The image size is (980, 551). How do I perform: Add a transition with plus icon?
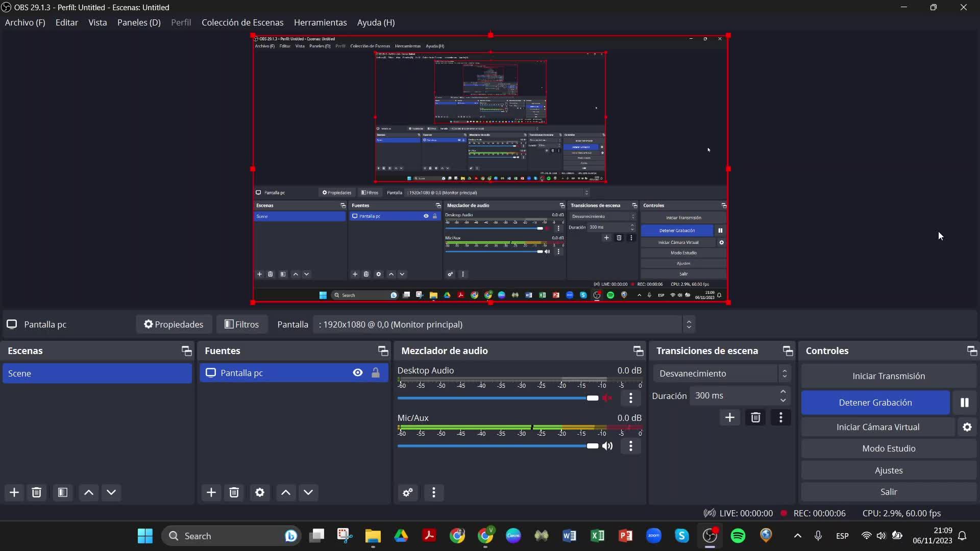730,418
